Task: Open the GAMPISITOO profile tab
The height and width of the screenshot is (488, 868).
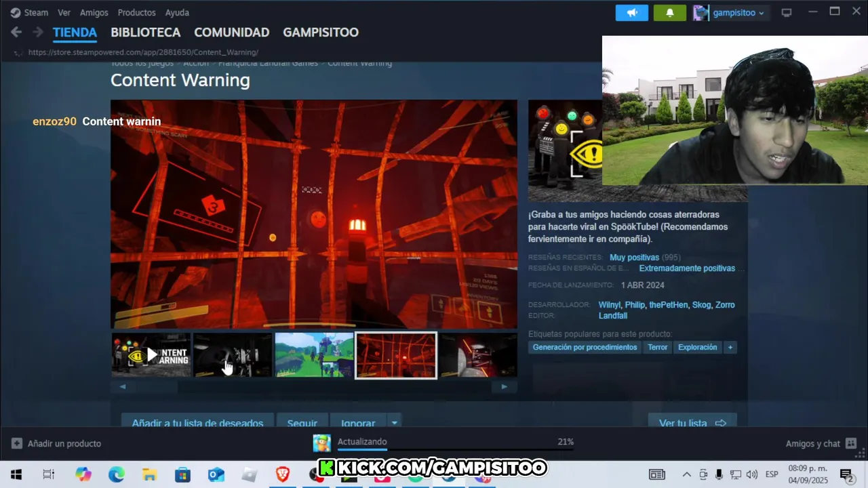Action: pyautogui.click(x=321, y=33)
